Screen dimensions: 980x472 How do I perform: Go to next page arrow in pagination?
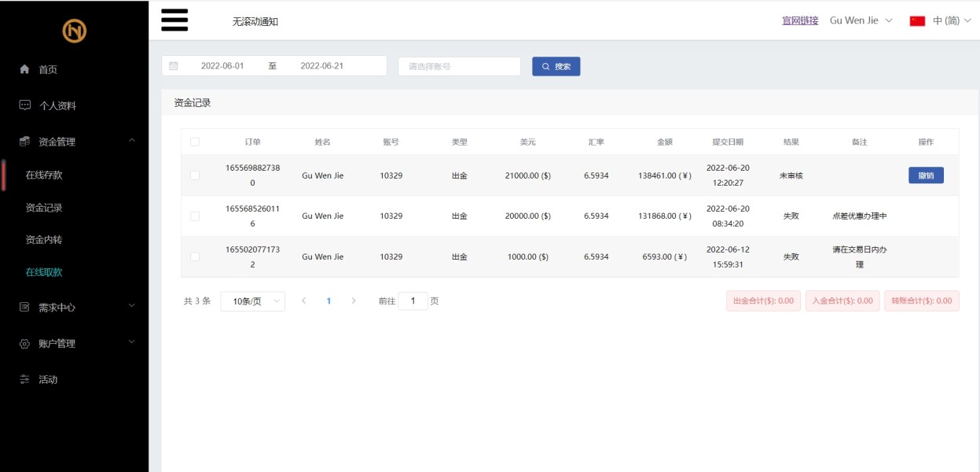click(354, 301)
